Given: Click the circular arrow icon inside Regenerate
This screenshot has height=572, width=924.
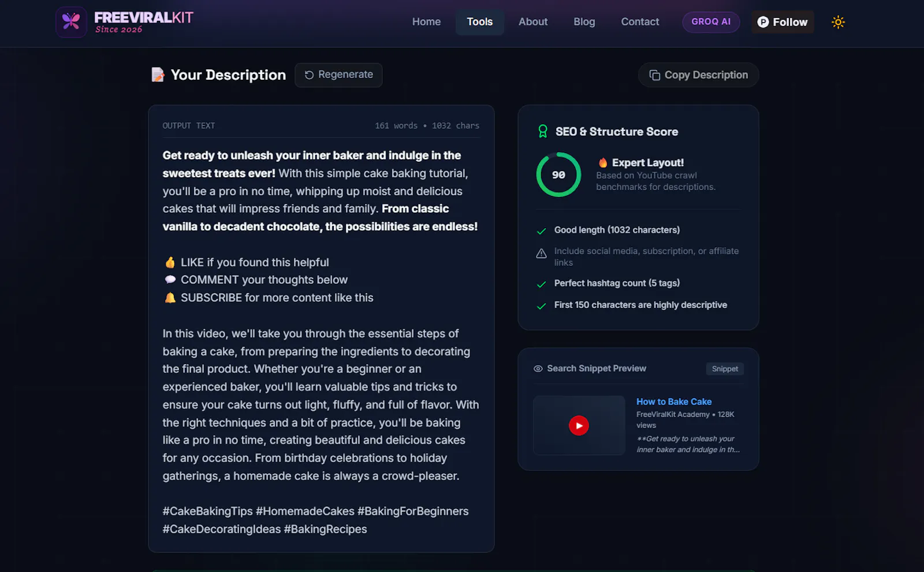Looking at the screenshot, I should pos(309,75).
